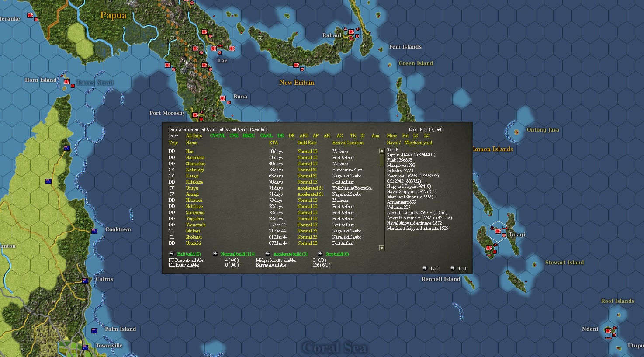Sort the ship list by Arrival Location
Viewport: 644px width, 357px height.
[348, 143]
